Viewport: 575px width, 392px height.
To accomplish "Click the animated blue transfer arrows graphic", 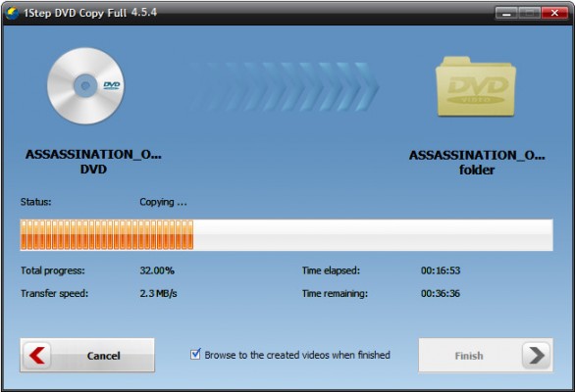I will pos(285,86).
